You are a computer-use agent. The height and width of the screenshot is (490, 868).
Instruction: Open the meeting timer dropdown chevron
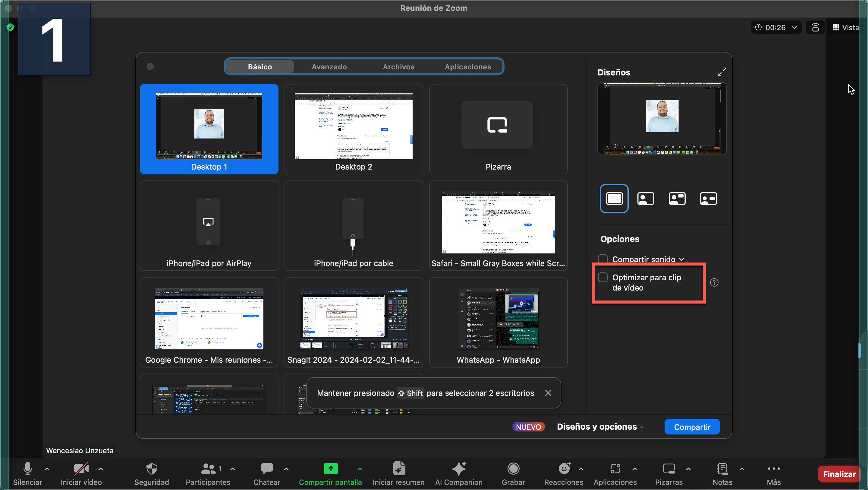tap(794, 27)
